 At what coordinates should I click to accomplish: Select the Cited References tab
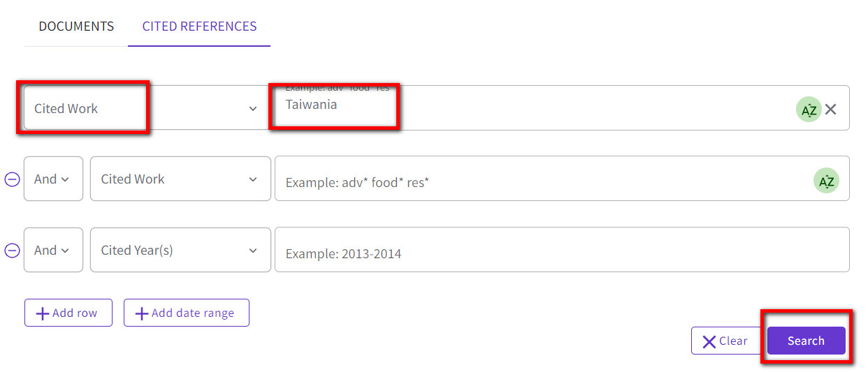[199, 27]
